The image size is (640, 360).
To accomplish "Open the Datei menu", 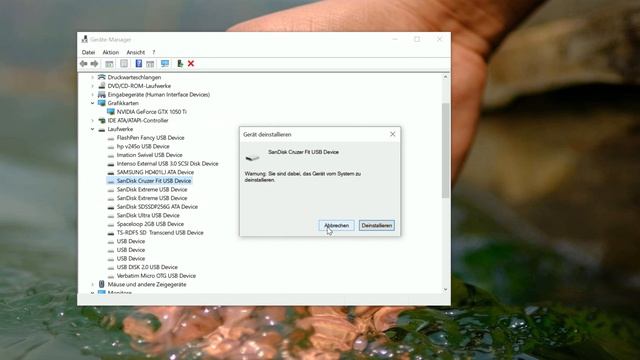I will click(x=88, y=52).
